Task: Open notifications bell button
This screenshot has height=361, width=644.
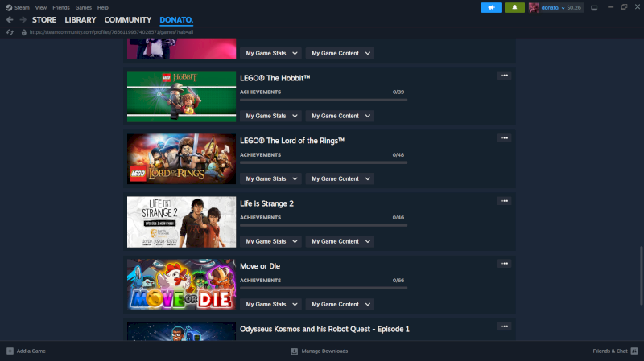Action: [x=514, y=7]
